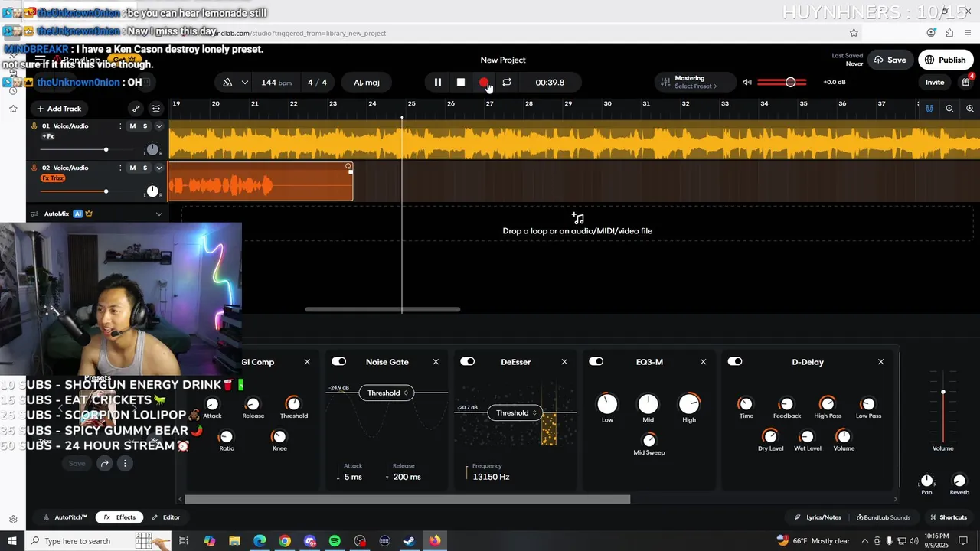Screen dimensions: 980x551
Task: Switch to the Fx Effects tab
Action: point(120,517)
